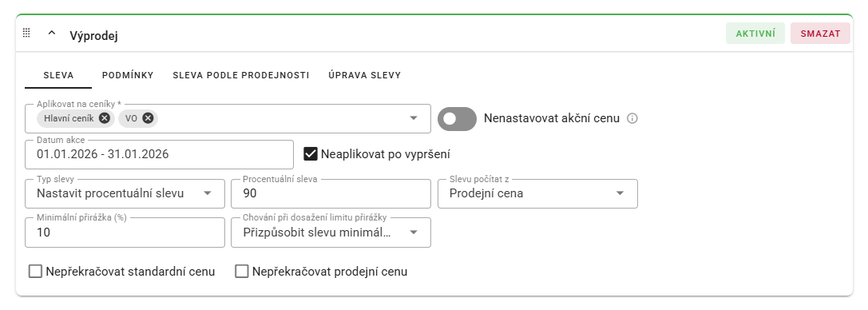Switch to the Podmínky tab
868x310 pixels.
(128, 75)
